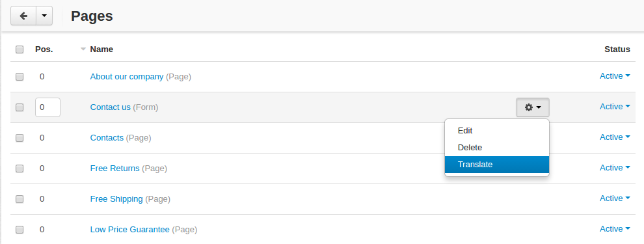Open the Free Returns page link
The width and height of the screenshot is (644, 244).
pyautogui.click(x=115, y=168)
